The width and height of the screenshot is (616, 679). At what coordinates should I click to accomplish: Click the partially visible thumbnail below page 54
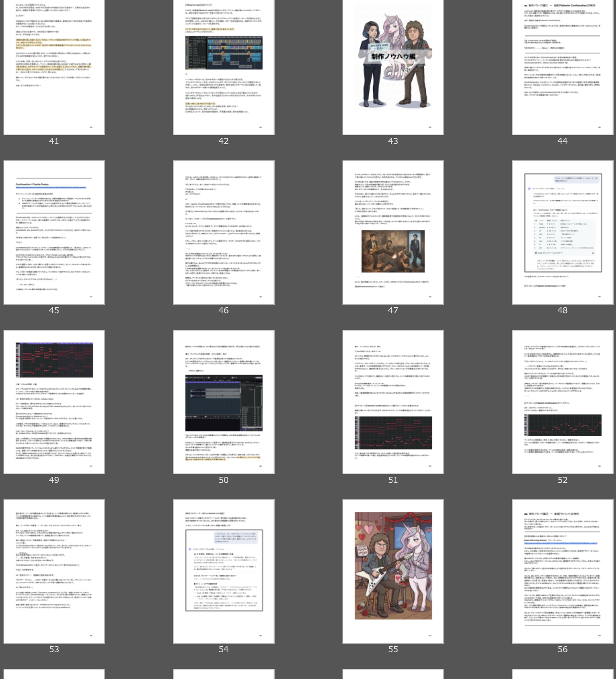pyautogui.click(x=224, y=674)
